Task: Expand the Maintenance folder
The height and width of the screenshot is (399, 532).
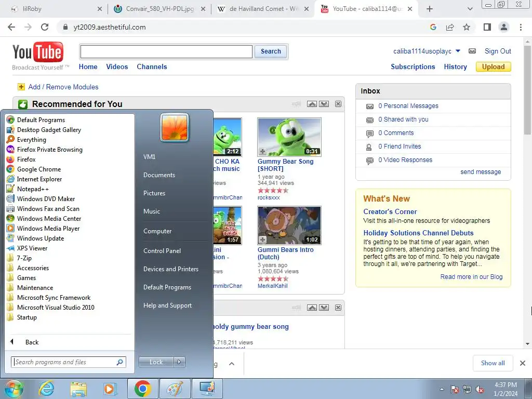Action: [x=30, y=287]
